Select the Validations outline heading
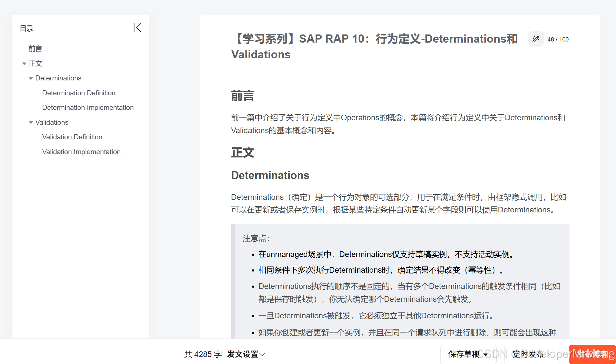 (52, 122)
